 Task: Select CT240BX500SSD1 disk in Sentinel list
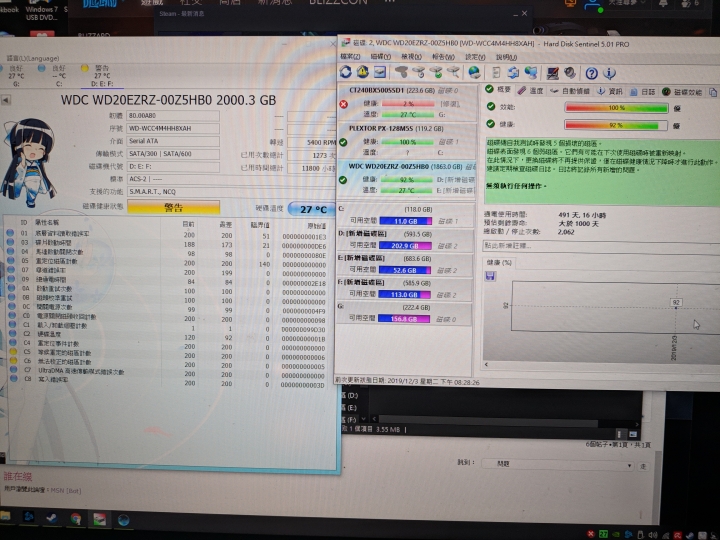[406, 102]
